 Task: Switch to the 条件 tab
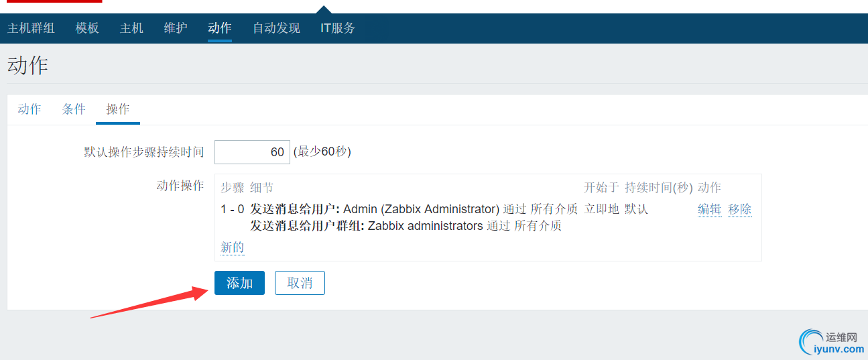tap(74, 109)
